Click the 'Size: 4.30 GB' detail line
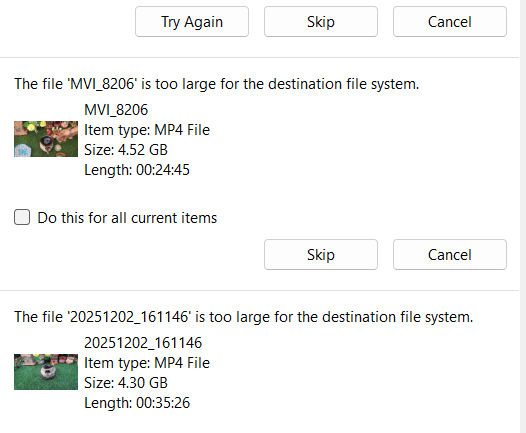Viewport: 526px width, 433px height. [126, 383]
